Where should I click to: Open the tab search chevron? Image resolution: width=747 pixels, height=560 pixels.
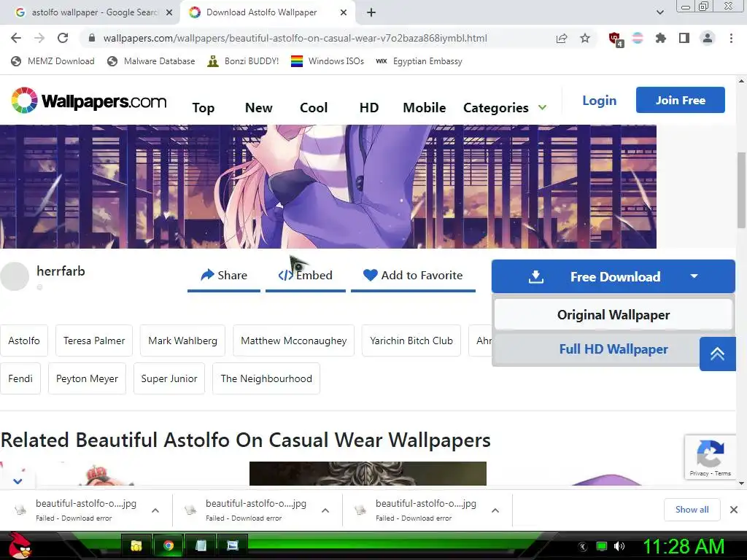[659, 12]
